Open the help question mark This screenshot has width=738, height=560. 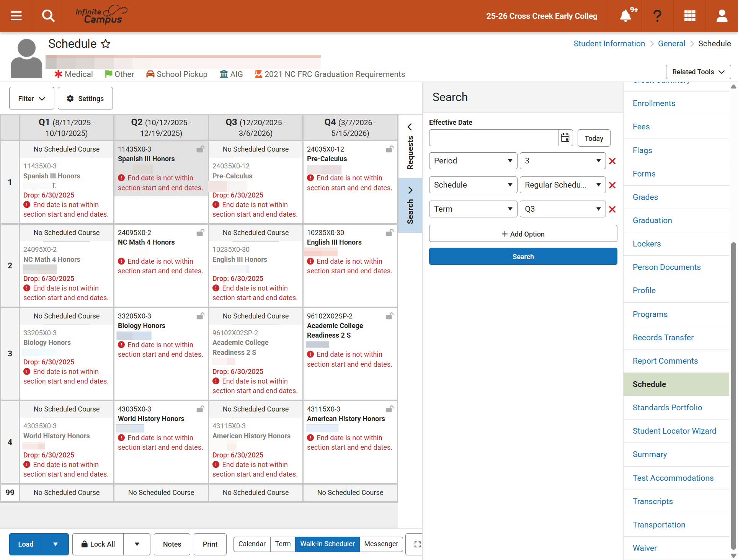click(x=657, y=16)
